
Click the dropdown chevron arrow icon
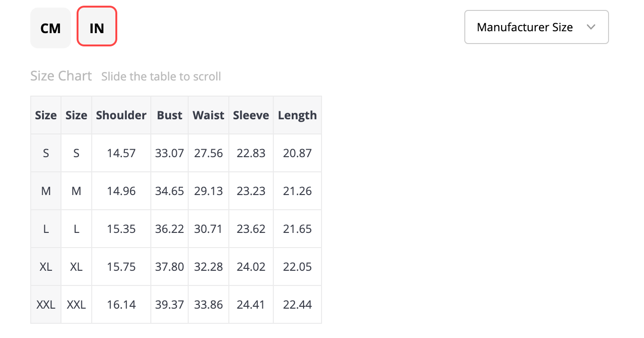tap(591, 27)
